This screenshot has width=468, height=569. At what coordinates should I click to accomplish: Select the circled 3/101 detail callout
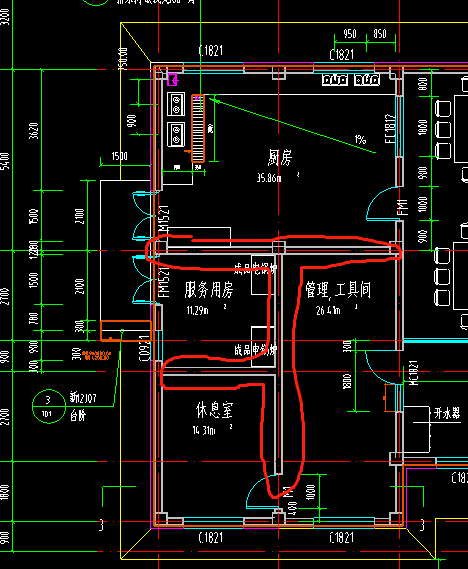click(48, 406)
